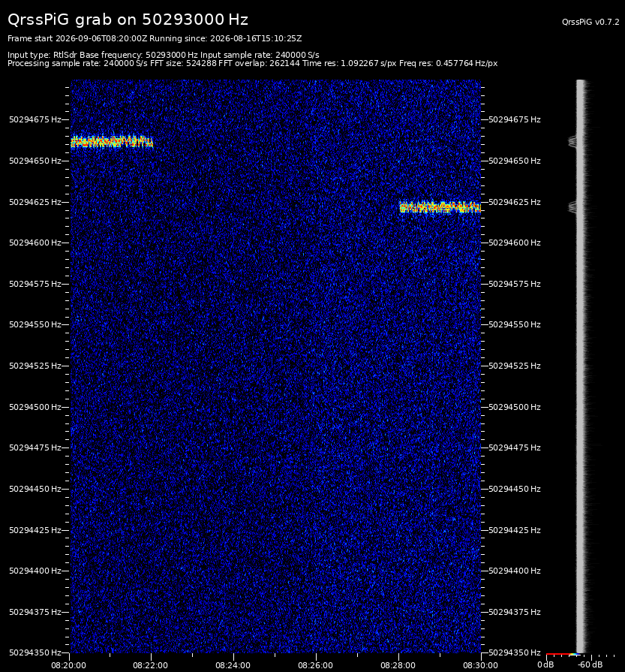Click the left 50294675 Hz frequency label

pyautogui.click(x=35, y=119)
